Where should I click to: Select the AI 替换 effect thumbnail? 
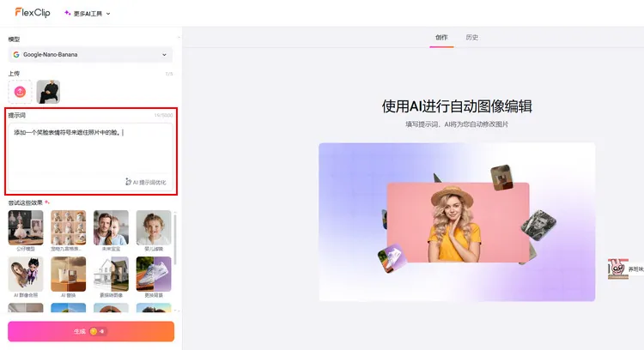coord(68,275)
